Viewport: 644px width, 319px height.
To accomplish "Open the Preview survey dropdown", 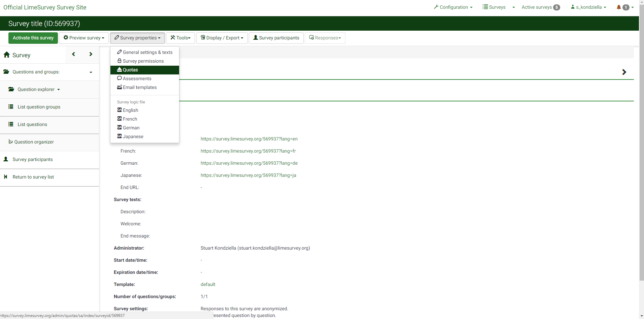I will (x=84, y=38).
